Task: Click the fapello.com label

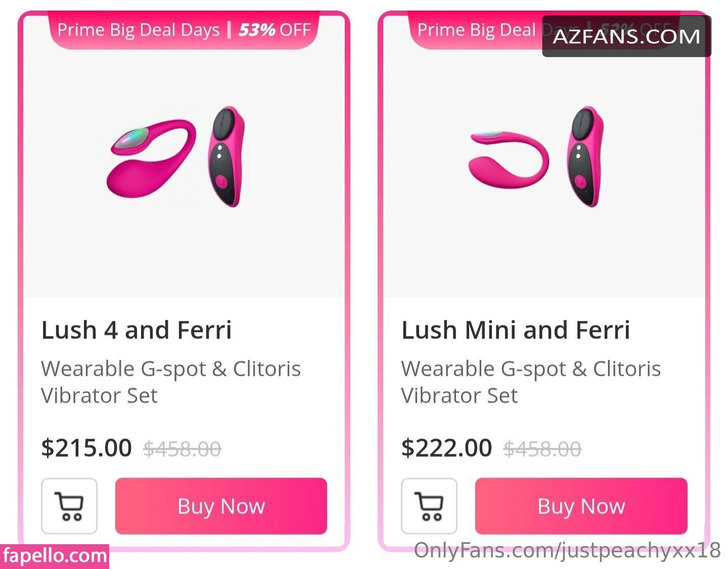Action: point(55,556)
